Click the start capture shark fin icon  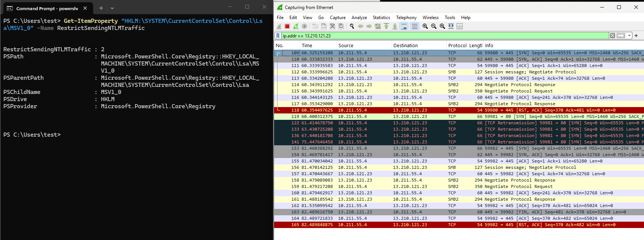pos(279,26)
